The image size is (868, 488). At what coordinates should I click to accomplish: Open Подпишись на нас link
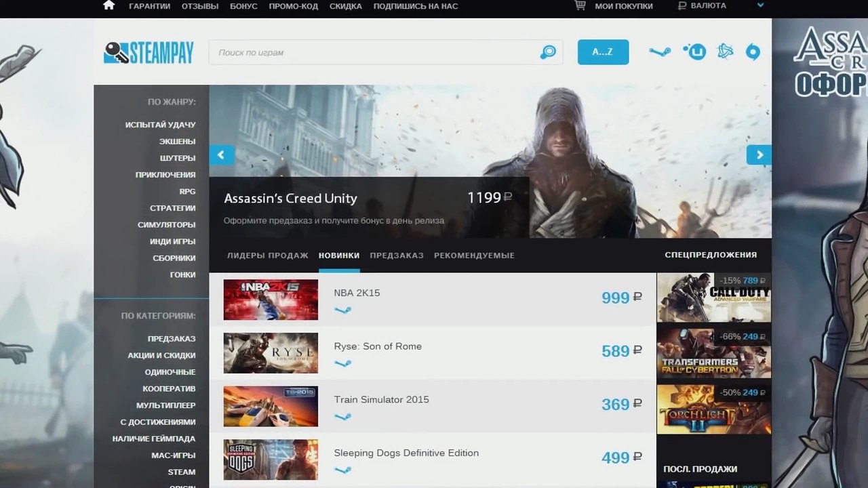(416, 6)
